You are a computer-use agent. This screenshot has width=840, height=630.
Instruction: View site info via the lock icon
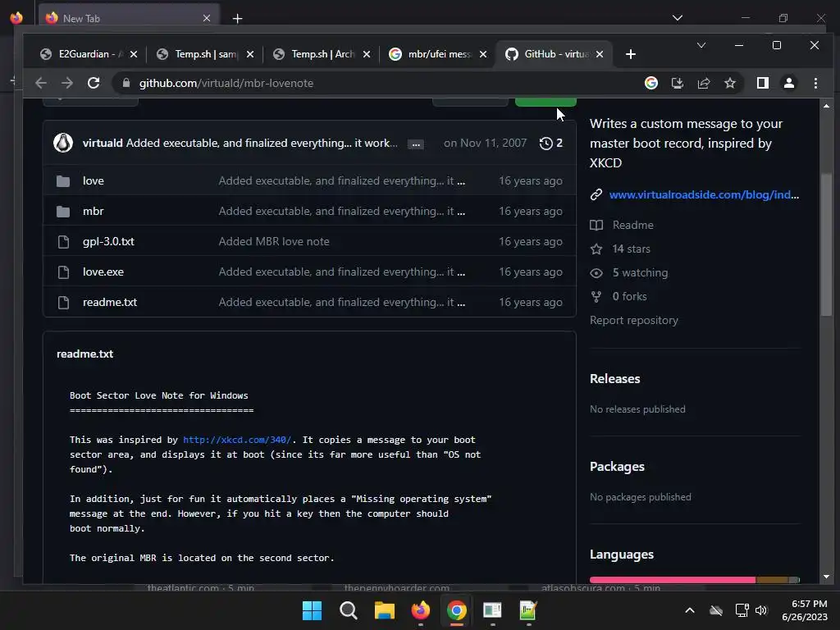[x=126, y=83]
